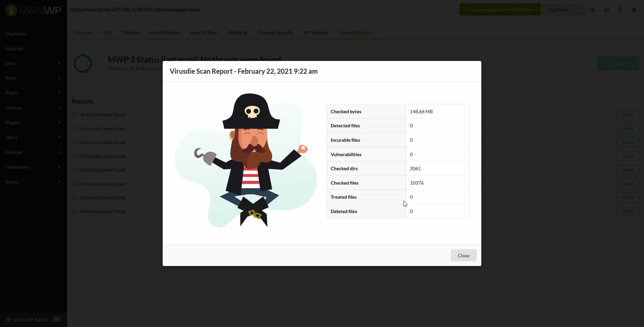This screenshot has width=644, height=327.
Task: Expand the Settings sidebar submenu arrow
Action: (59, 152)
